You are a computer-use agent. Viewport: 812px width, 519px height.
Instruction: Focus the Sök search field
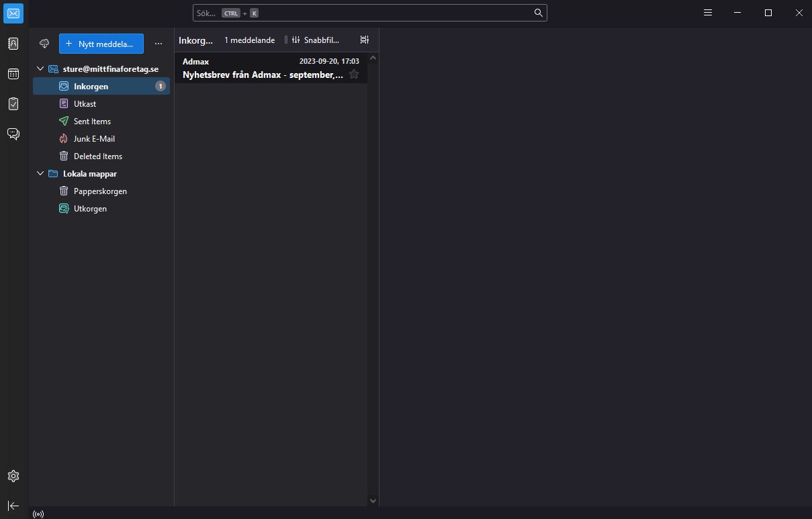[370, 13]
